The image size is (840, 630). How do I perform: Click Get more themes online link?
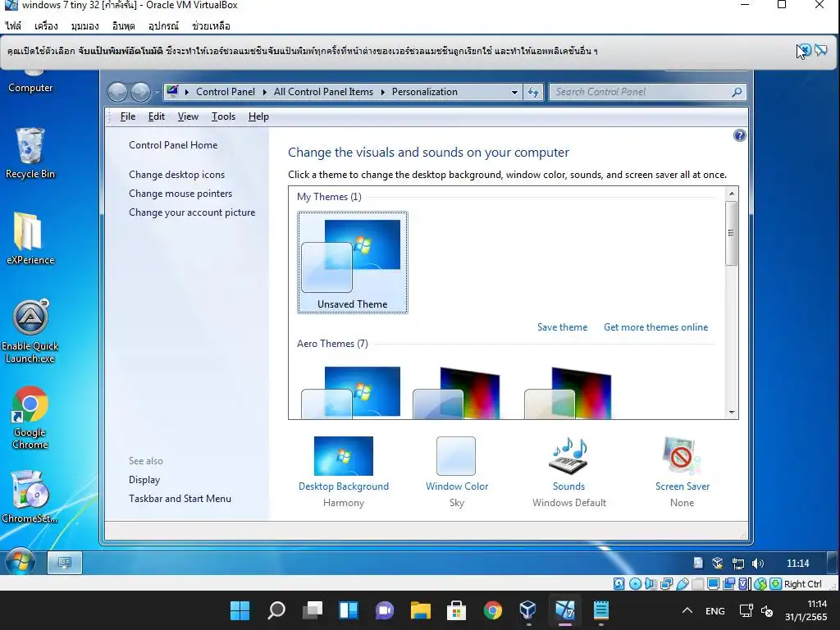655,327
